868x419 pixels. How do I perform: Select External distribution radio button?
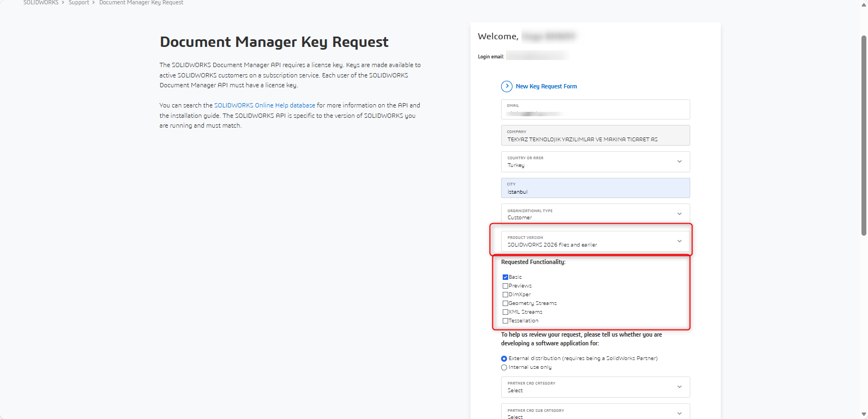coord(504,358)
